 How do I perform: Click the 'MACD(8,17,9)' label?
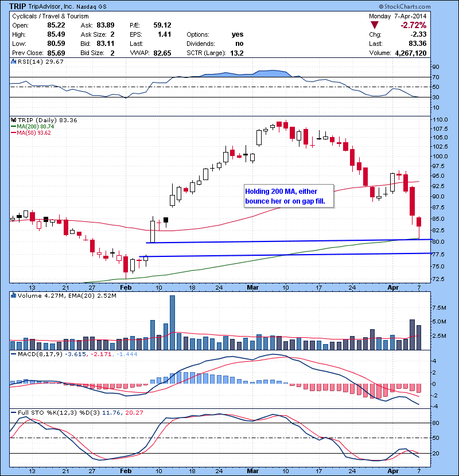[40, 354]
